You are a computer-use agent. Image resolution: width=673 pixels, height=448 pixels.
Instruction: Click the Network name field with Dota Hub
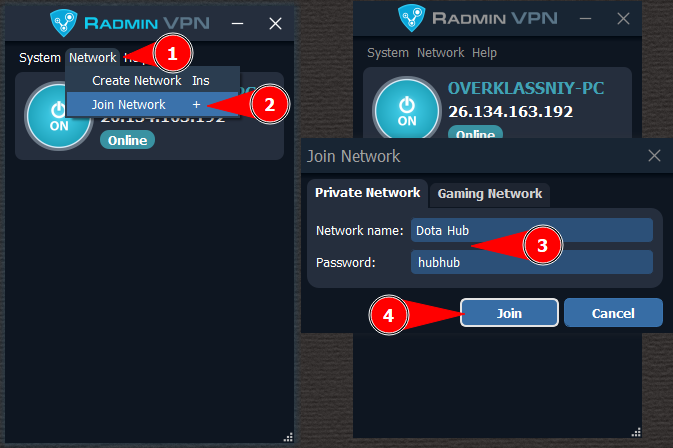click(532, 230)
